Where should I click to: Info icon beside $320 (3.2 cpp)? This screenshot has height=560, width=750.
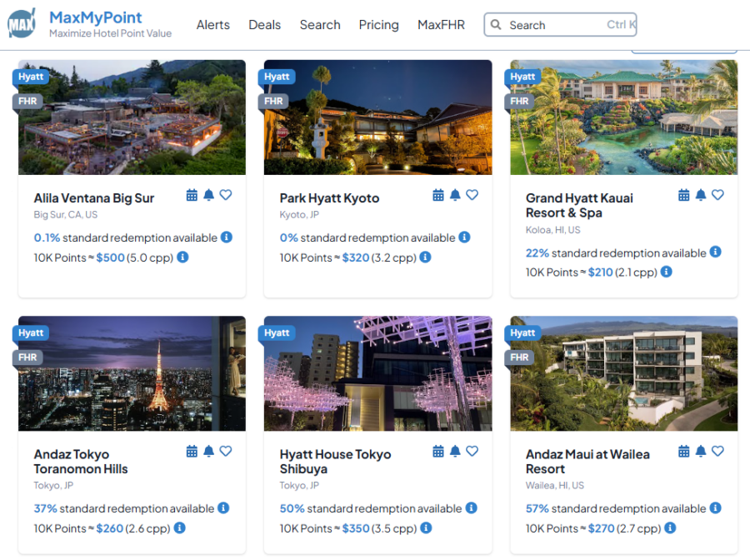425,257
